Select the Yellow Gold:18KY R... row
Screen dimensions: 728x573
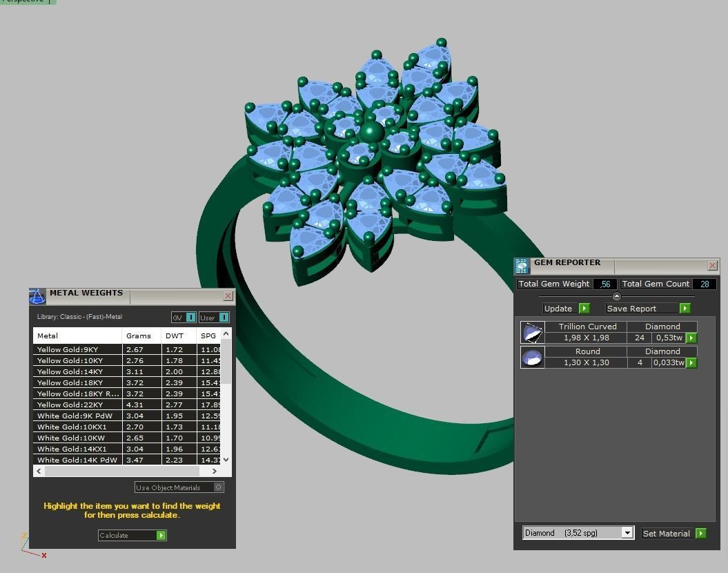coord(127,394)
